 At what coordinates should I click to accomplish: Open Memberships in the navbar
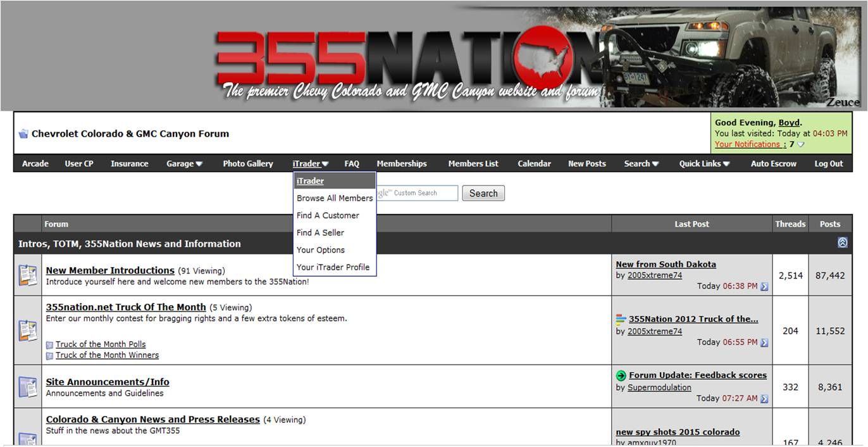pos(402,163)
